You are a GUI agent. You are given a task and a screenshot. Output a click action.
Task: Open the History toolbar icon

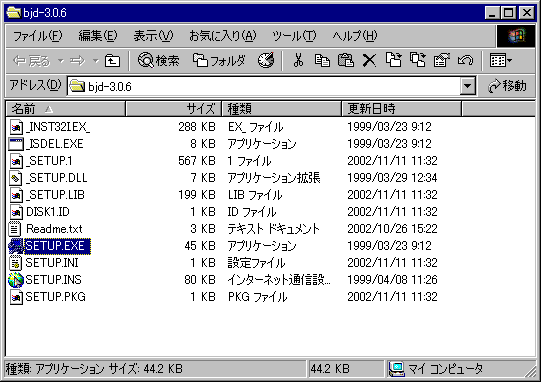coord(266,60)
